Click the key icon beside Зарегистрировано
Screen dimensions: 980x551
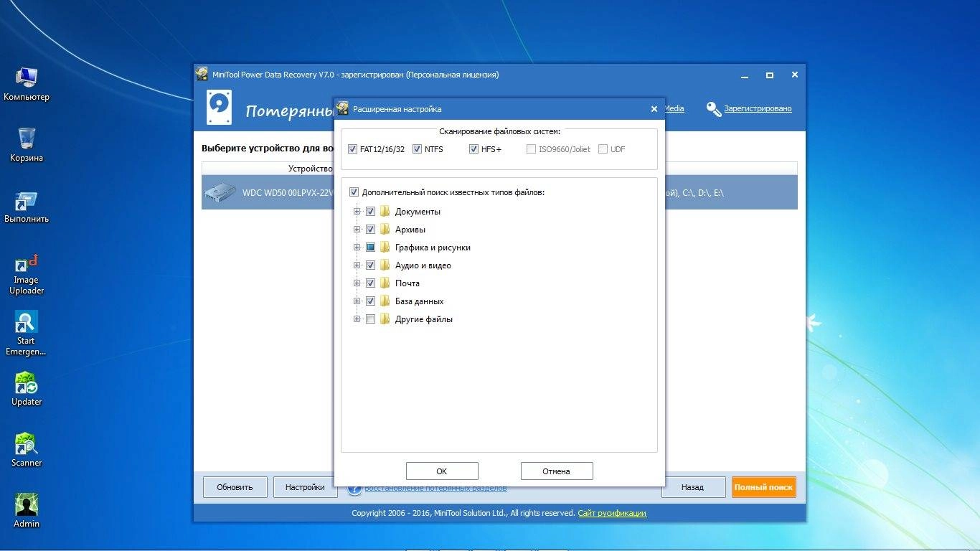713,108
